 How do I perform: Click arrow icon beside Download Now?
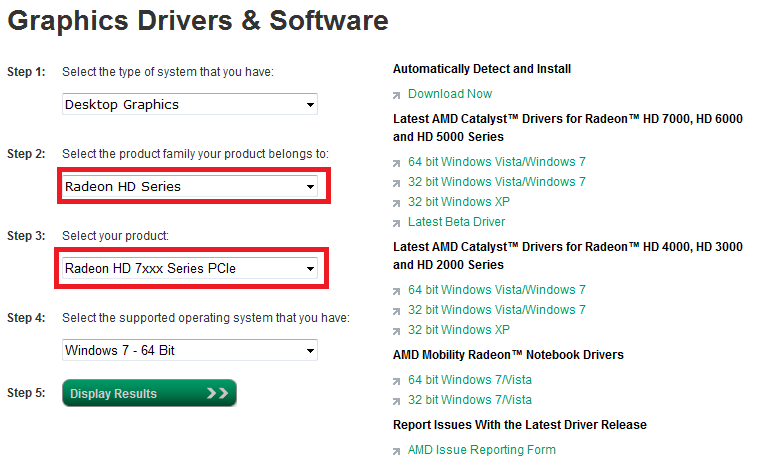click(x=396, y=95)
